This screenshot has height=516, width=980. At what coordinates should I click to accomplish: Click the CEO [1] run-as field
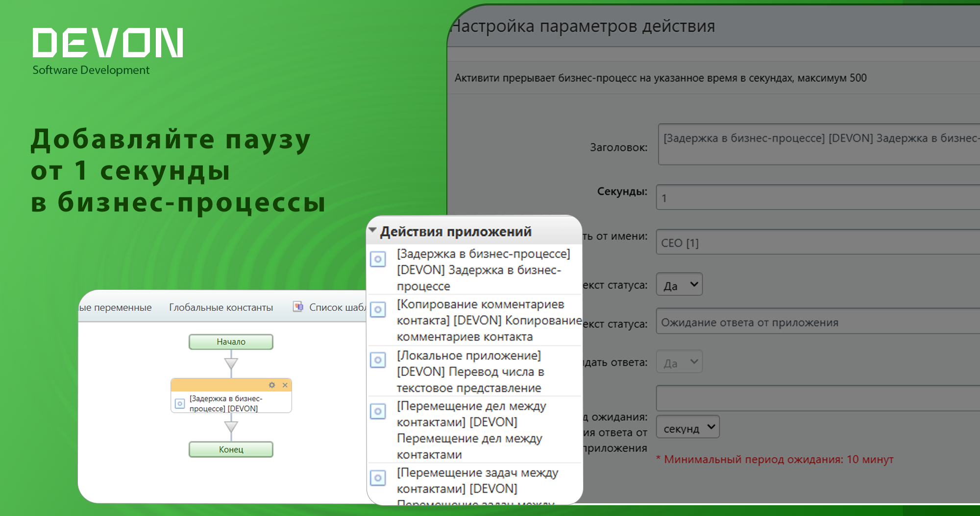(x=818, y=242)
